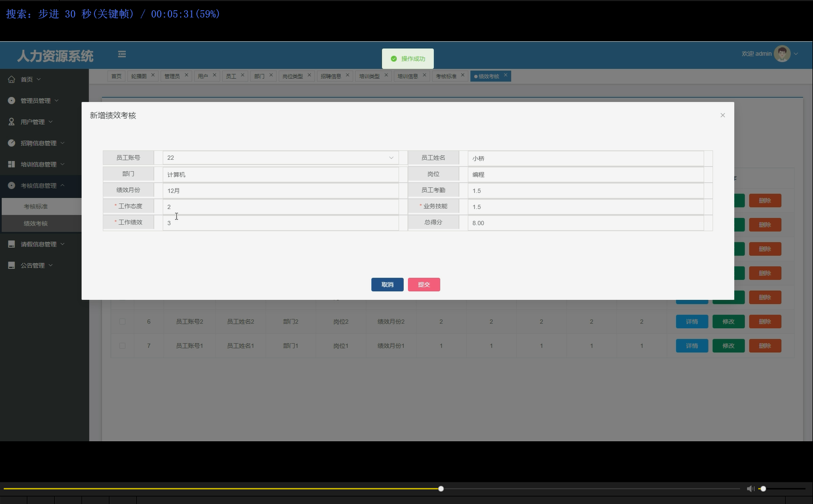Click the 用户管理 person icon
Screen dimensions: 813x504
(x=11, y=122)
